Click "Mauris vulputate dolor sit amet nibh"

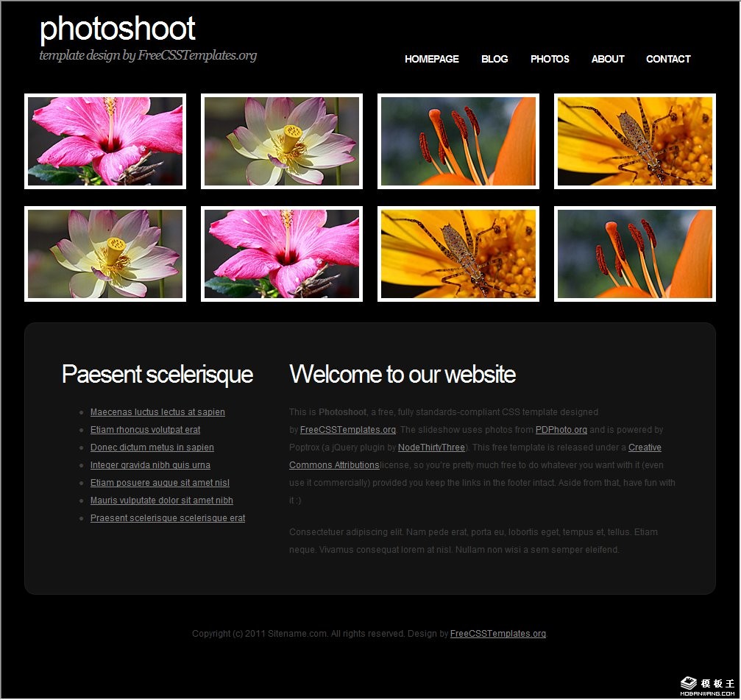point(162,501)
